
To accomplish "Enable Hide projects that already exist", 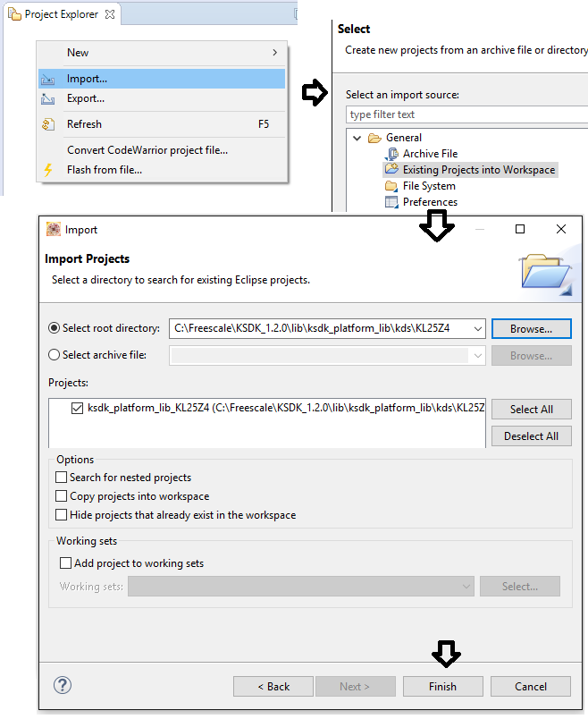I will pyautogui.click(x=62, y=515).
